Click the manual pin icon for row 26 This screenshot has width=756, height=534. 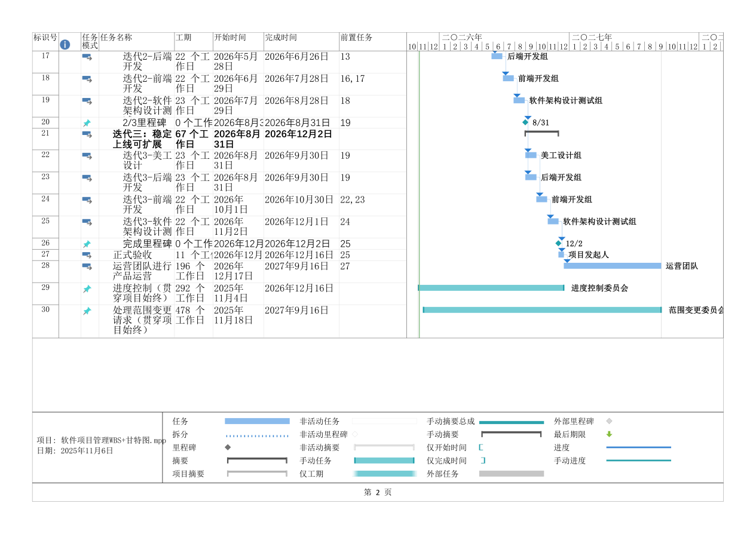point(87,244)
